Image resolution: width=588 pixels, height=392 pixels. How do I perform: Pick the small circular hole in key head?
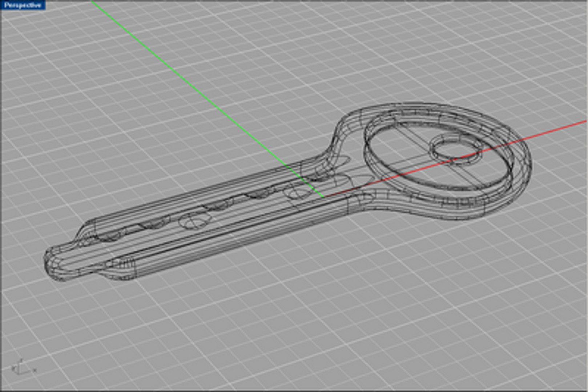(457, 148)
